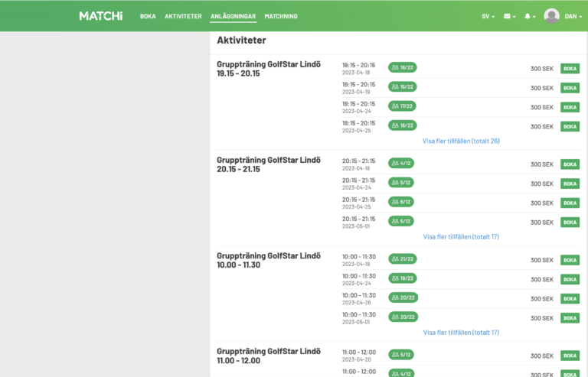Click the 4/12 badge for 20:15 on 2023-04-18

(401, 164)
